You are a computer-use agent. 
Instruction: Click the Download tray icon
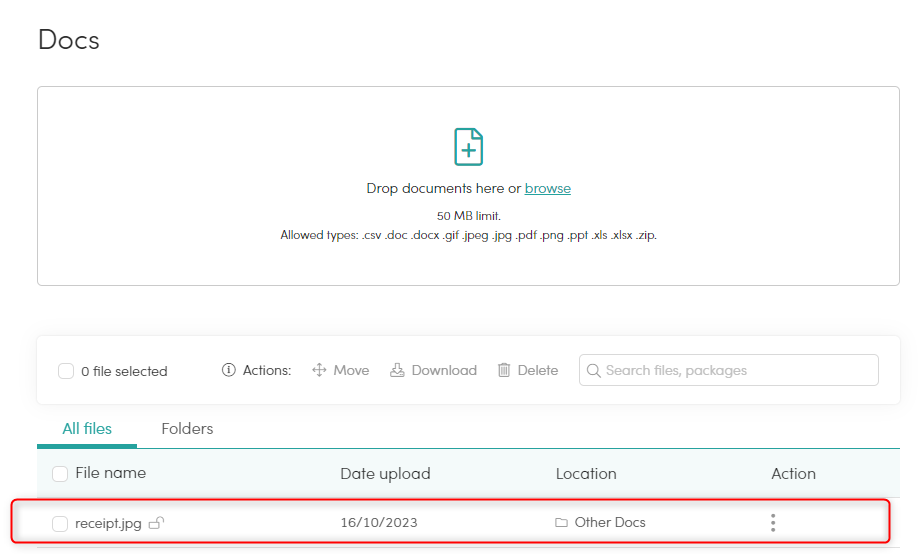point(397,370)
